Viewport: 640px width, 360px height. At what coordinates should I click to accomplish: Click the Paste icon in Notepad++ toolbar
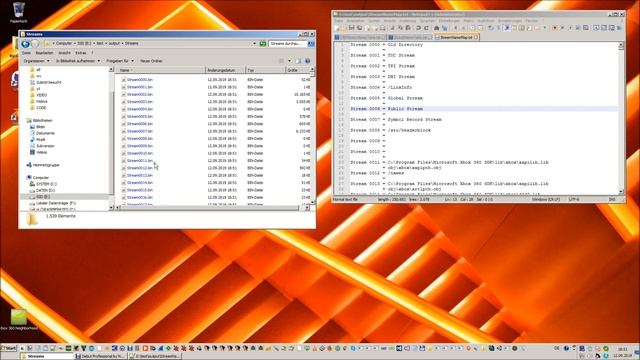408,28
